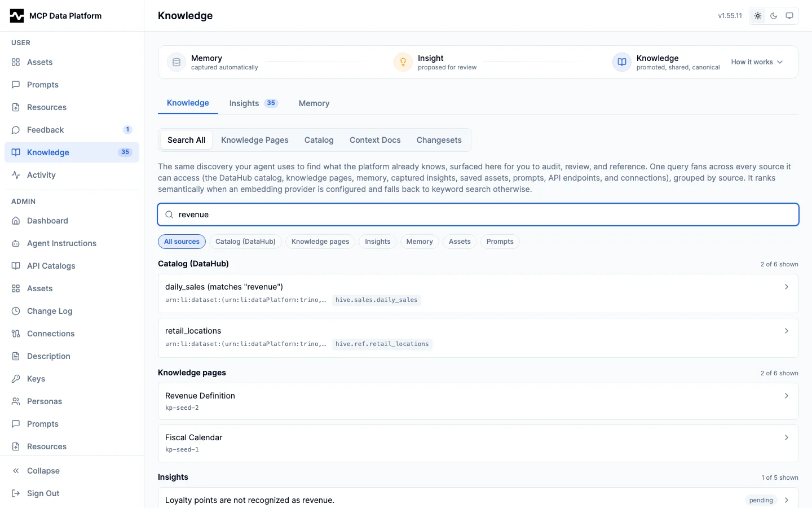
Task: Click the Sign Out label
Action: point(43,493)
